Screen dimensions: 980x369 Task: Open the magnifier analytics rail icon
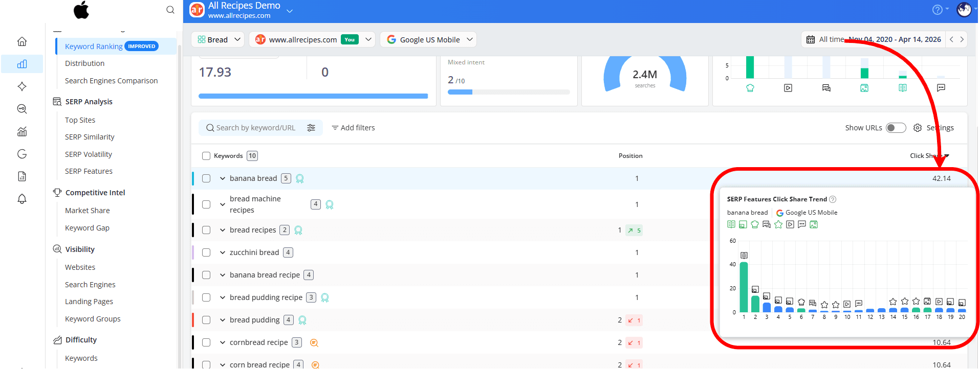click(22, 109)
